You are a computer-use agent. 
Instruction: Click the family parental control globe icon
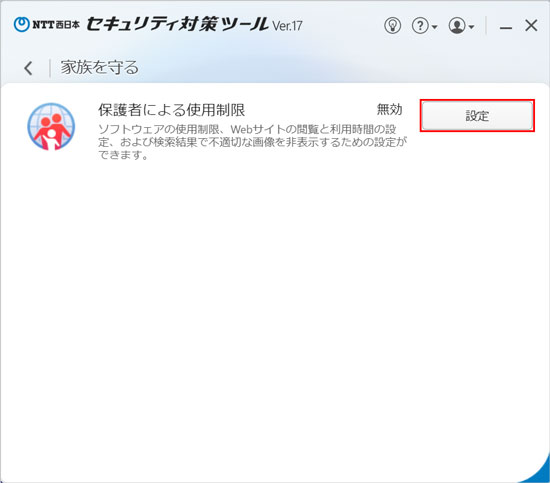pos(51,127)
